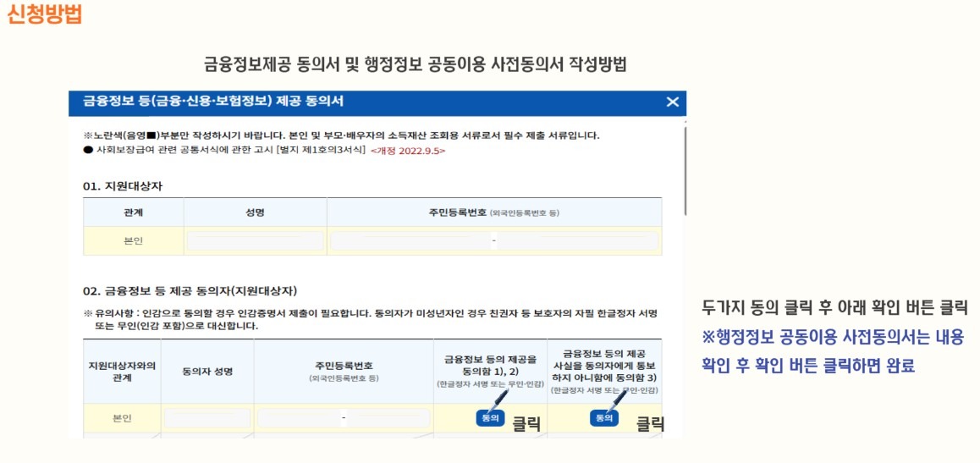
Task: Click the 본인 cell in the 동의자 table
Action: point(122,418)
